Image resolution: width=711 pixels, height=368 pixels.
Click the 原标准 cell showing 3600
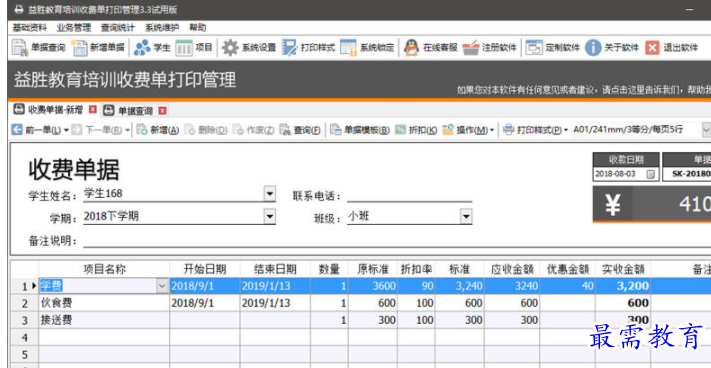pos(373,286)
